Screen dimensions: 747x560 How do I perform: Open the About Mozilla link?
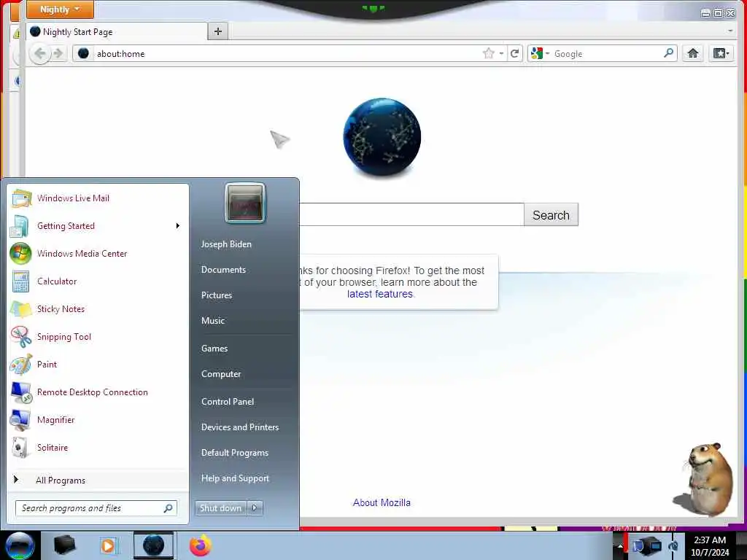382,503
